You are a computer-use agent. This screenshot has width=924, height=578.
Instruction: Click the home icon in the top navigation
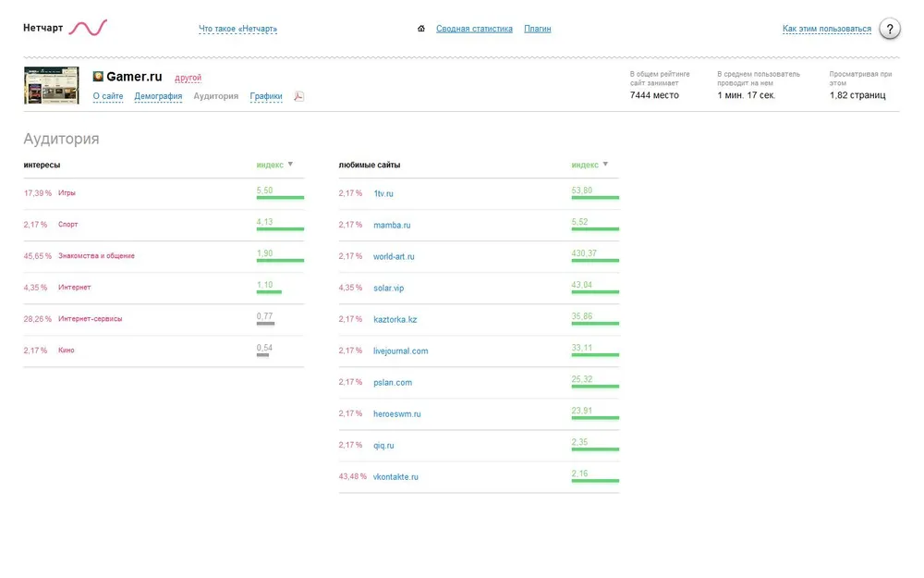421,29
